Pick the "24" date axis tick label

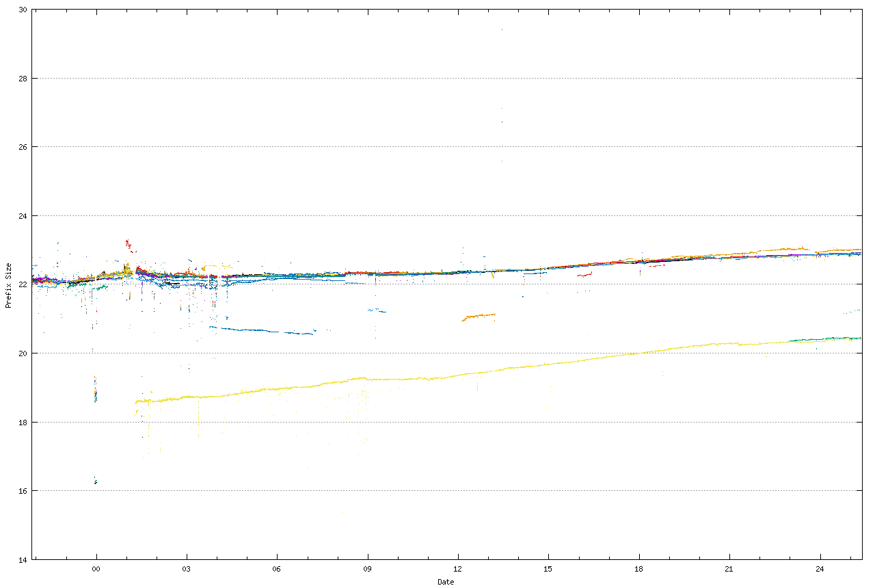(x=819, y=569)
